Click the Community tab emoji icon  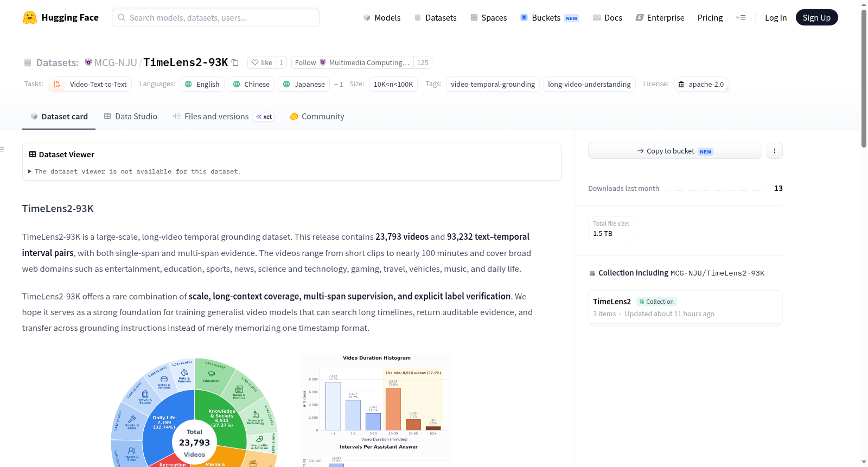click(294, 116)
